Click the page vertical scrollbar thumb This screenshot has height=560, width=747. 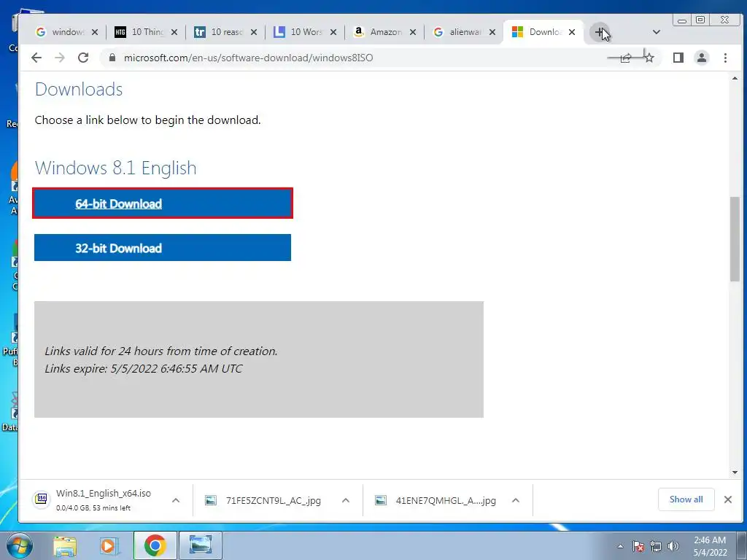coord(735,239)
